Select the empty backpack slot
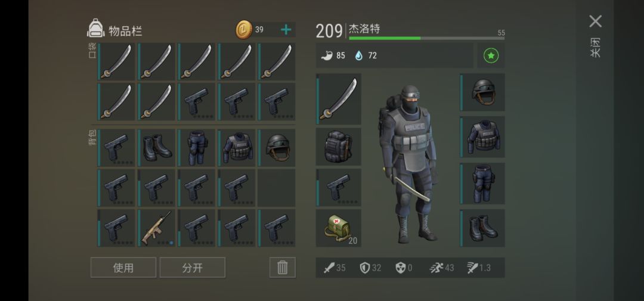Image resolution: width=644 pixels, height=301 pixels. [277, 188]
